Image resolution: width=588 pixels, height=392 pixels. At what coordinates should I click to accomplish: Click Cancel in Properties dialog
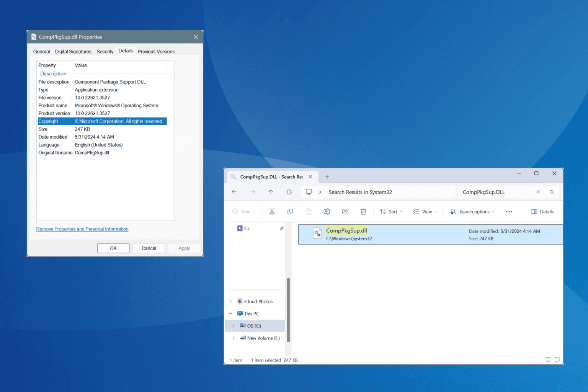tap(149, 248)
